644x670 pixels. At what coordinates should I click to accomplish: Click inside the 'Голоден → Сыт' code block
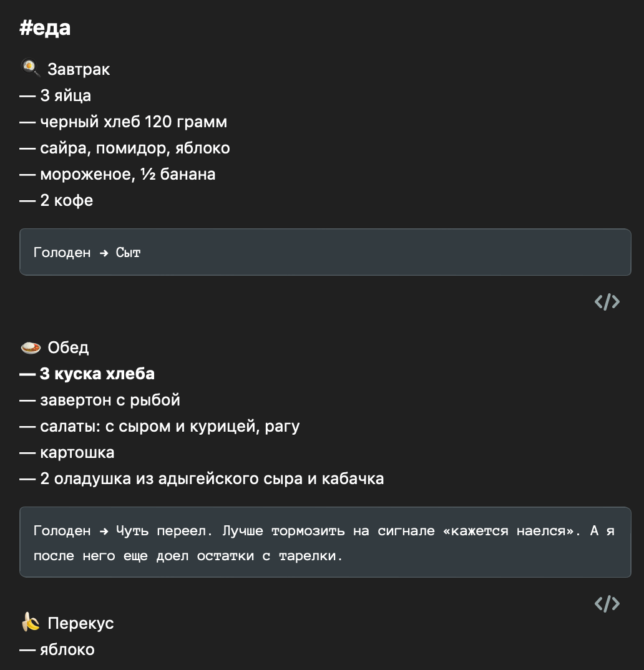[325, 252]
